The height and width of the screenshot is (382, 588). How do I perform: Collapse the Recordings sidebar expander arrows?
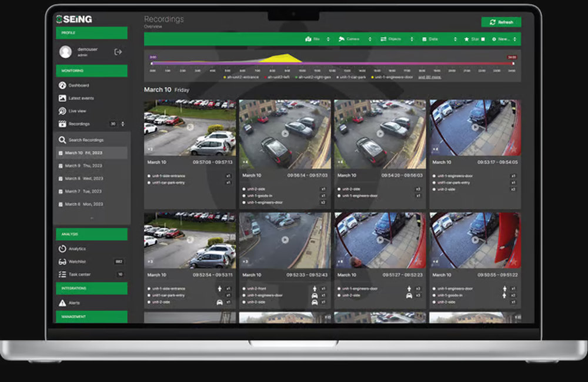click(x=123, y=124)
